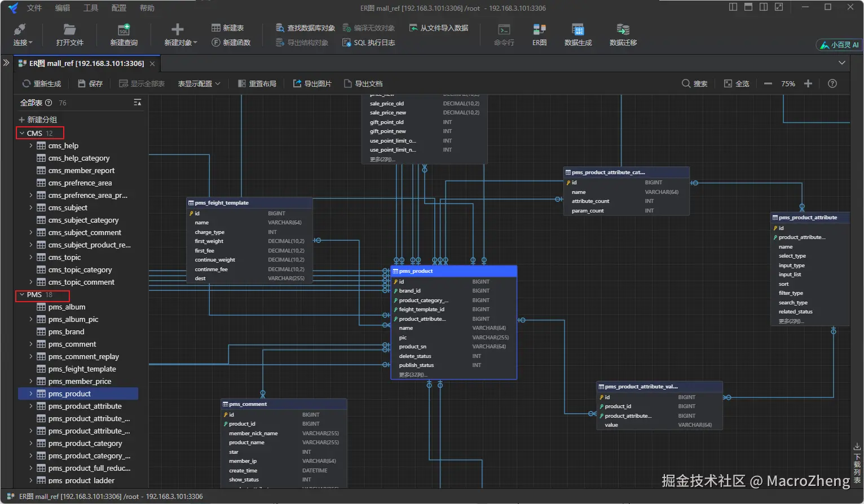Collapse the CMS group
Viewport: 864px width, 504px height.
pos(22,134)
